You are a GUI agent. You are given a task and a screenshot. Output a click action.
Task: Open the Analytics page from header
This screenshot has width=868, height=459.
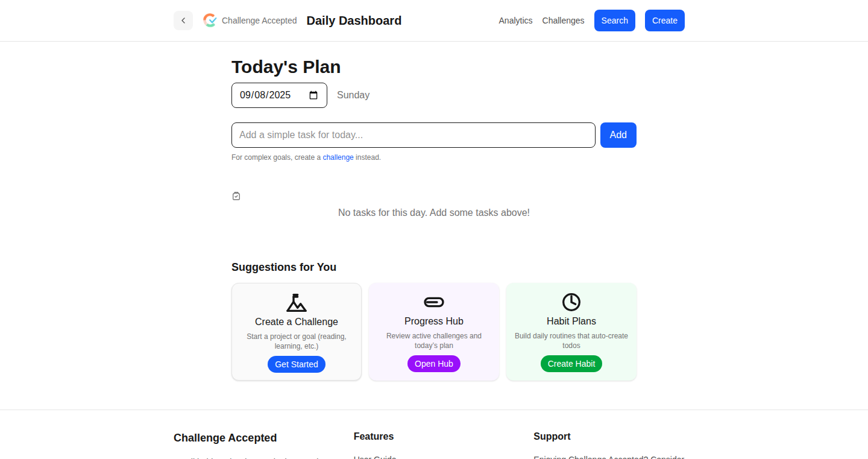[x=515, y=21]
